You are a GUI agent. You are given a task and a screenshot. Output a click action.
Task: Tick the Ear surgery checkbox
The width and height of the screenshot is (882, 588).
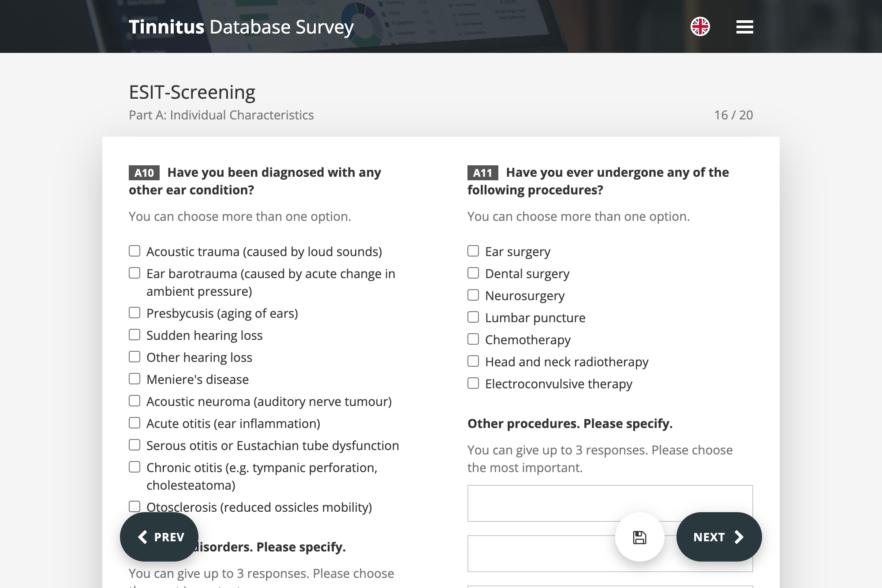pos(473,251)
